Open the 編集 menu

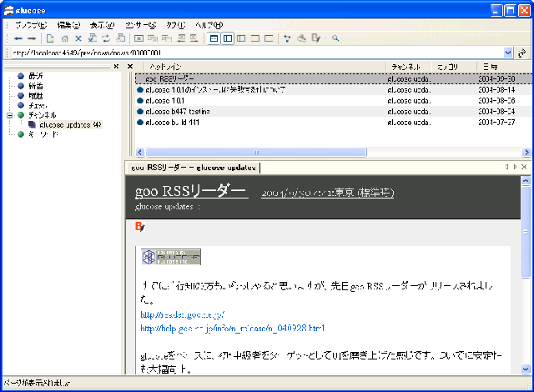(x=68, y=25)
